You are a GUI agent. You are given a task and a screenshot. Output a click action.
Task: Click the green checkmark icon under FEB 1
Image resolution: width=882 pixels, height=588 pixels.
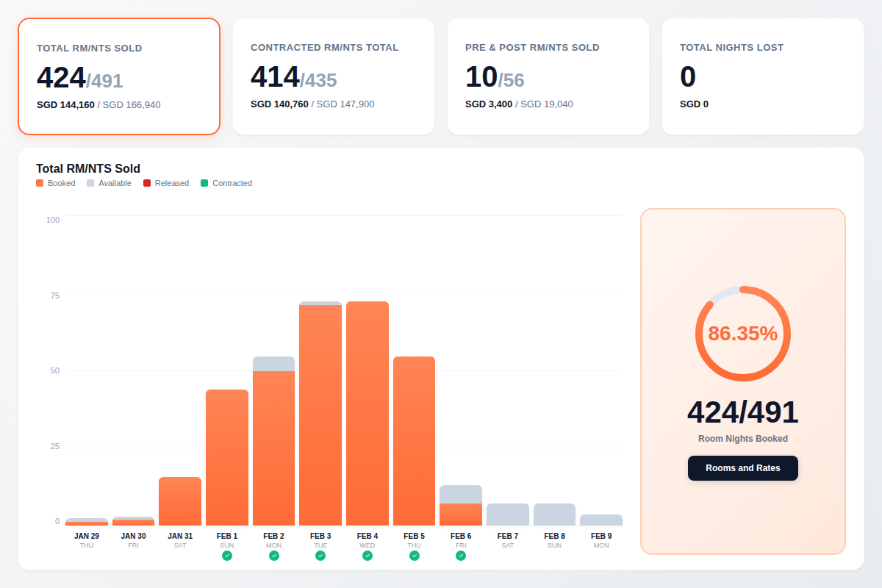tap(227, 556)
